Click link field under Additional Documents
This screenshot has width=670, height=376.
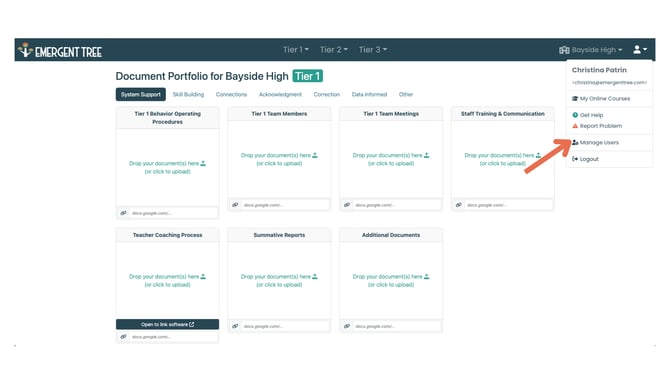(397, 326)
